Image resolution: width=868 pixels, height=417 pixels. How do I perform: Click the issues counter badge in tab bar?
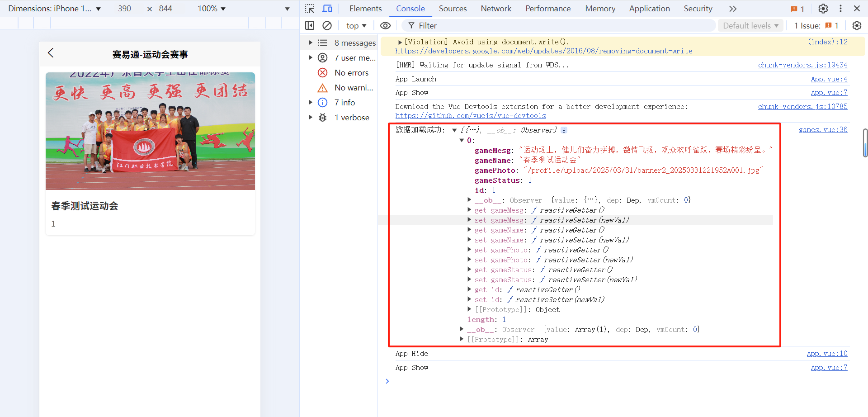click(x=797, y=9)
